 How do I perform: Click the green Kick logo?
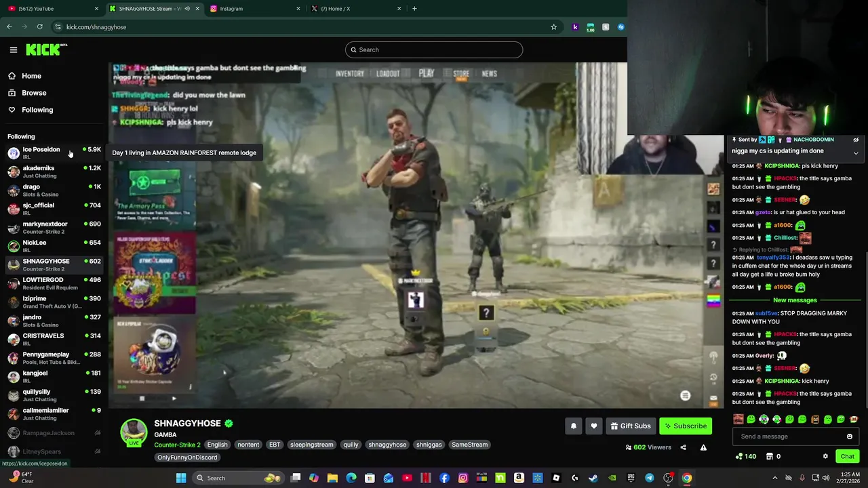click(x=46, y=49)
